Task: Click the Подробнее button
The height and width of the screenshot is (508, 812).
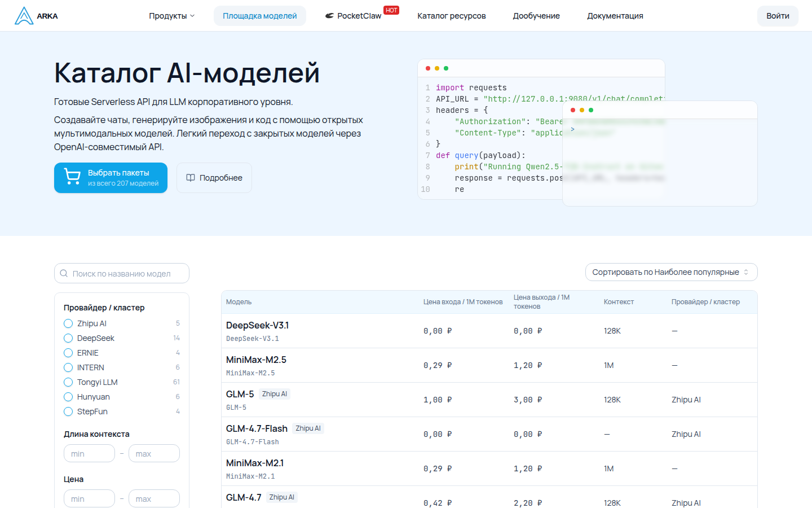Action: [214, 178]
